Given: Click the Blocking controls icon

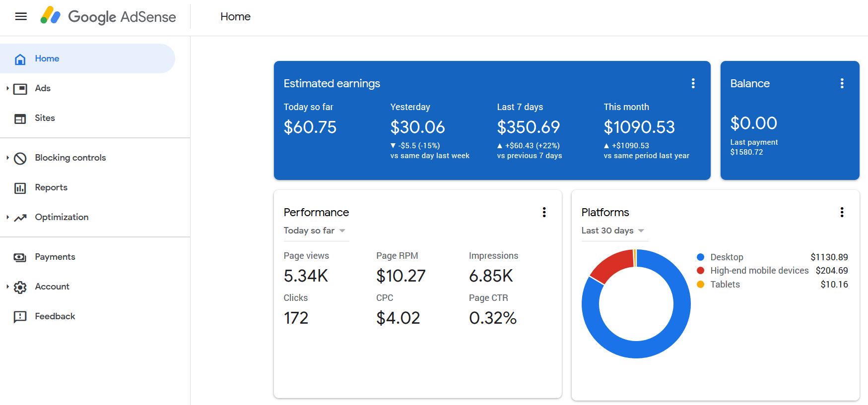Looking at the screenshot, I should (20, 158).
